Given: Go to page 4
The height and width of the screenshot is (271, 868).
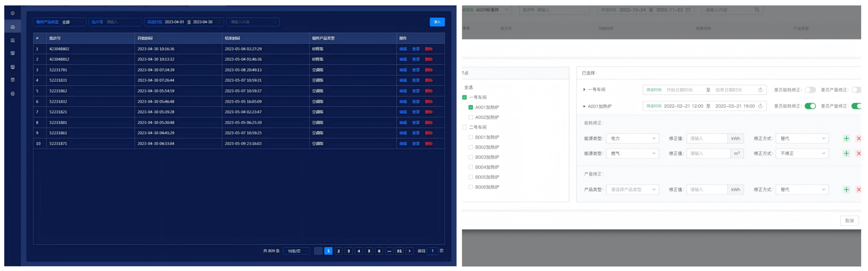Looking at the screenshot, I should (359, 251).
